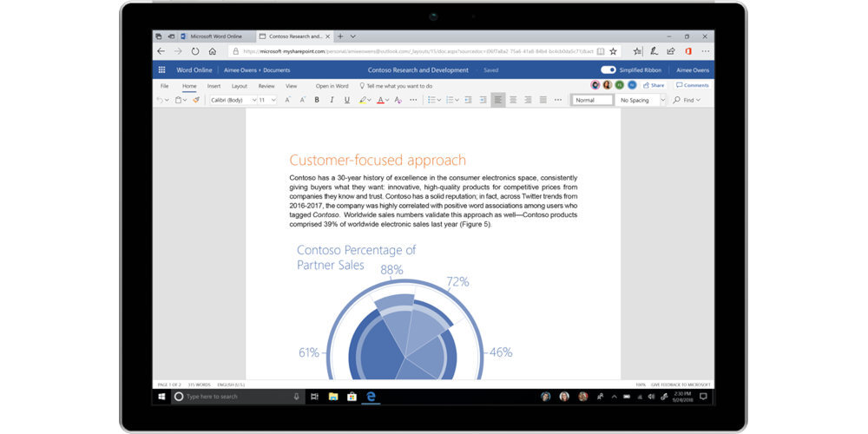Viewport: 868px width, 434px height.
Task: Click the Underline formatting icon
Action: click(346, 100)
